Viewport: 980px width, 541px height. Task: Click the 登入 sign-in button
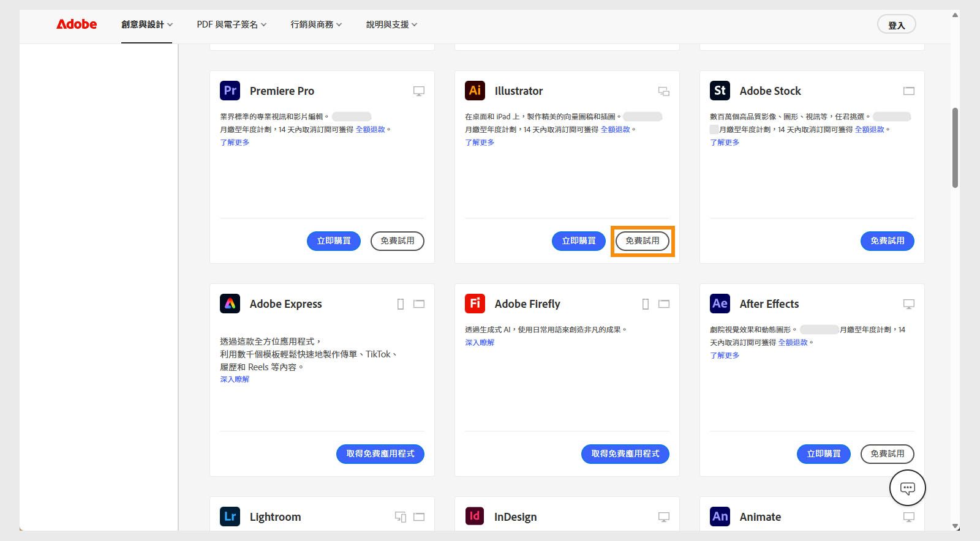(897, 24)
